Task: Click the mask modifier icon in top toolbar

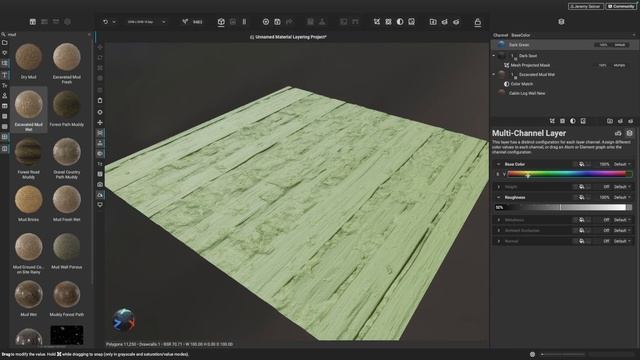Action: click(388, 22)
